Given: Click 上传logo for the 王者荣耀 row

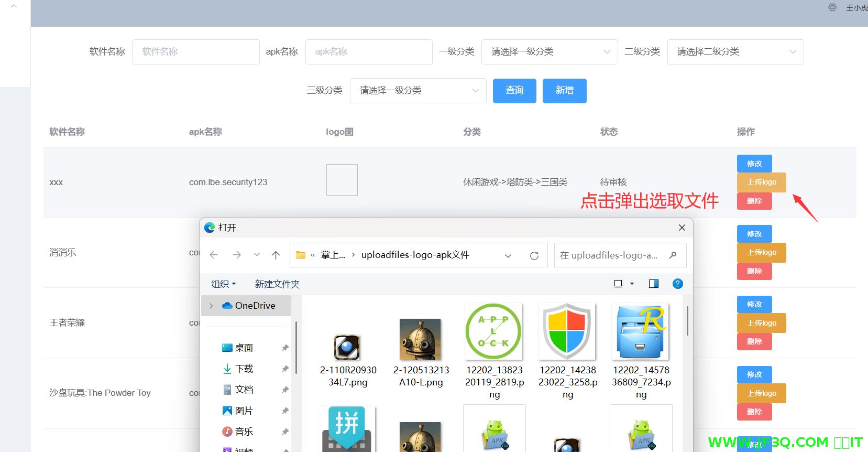Looking at the screenshot, I should click(762, 323).
